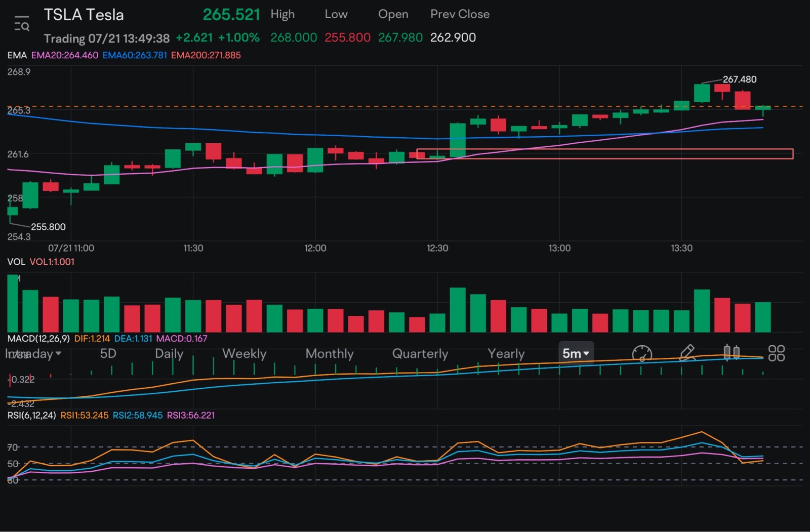This screenshot has height=532, width=810.
Task: Click the 12:30 time axis label
Action: 437,248
